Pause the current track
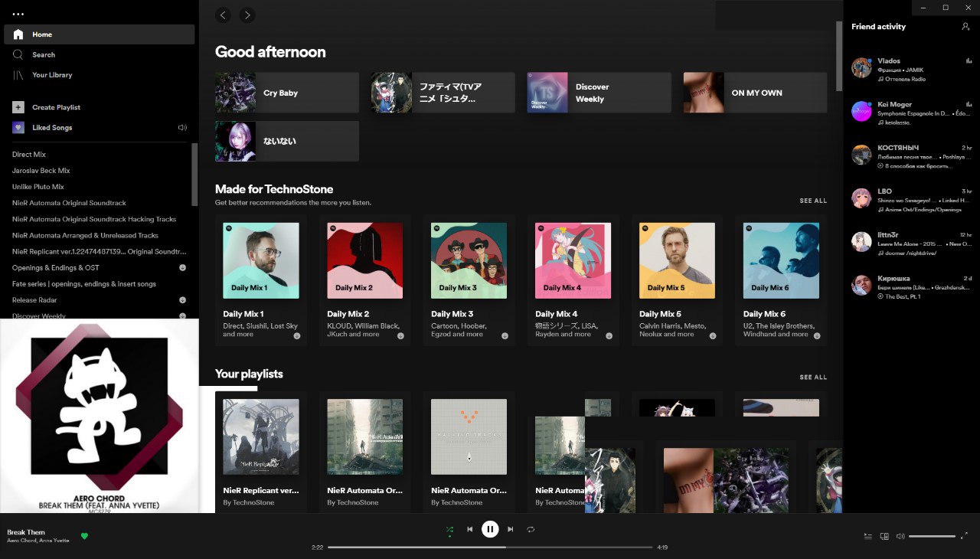Viewport: 980px width, 559px height. click(490, 529)
